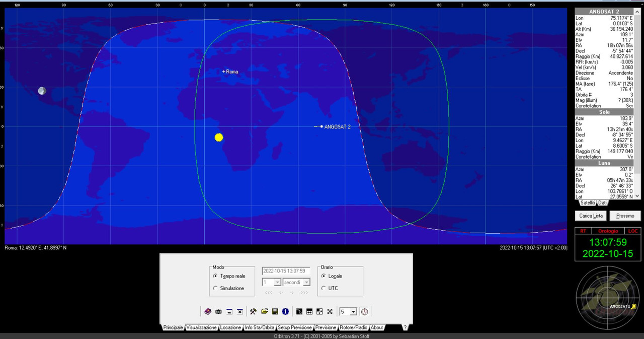Click the ANGOSAT 2 satellite marker

[x=321, y=126]
